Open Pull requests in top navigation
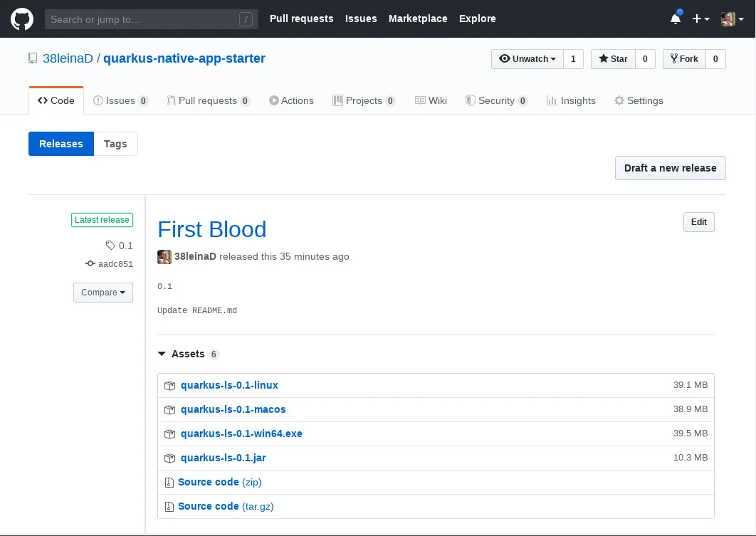The height and width of the screenshot is (536, 756). click(301, 19)
